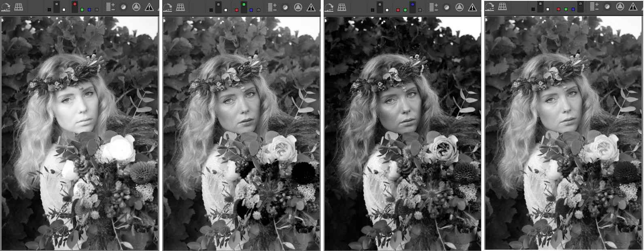Click the rotate/straighten icon in the red-channel panel

pyautogui.click(x=6, y=7)
